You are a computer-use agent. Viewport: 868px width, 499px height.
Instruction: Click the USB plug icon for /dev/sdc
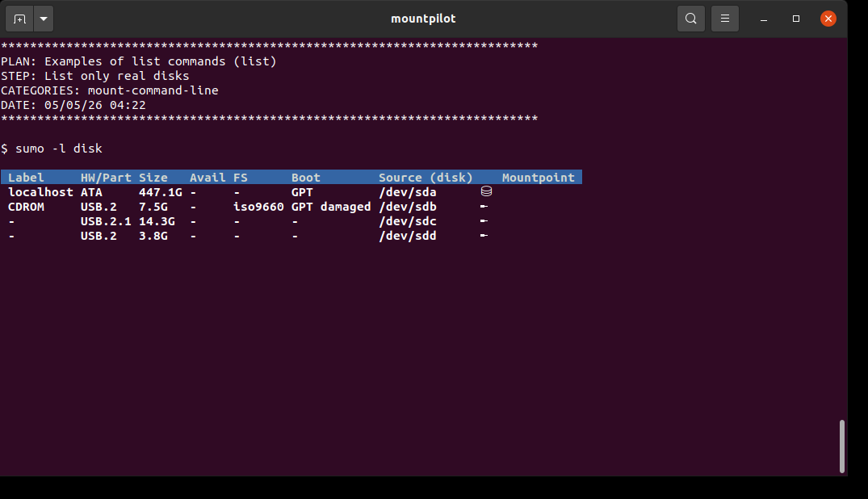point(484,220)
